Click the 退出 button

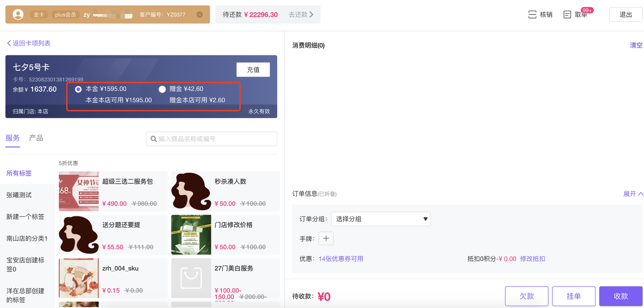626,15
